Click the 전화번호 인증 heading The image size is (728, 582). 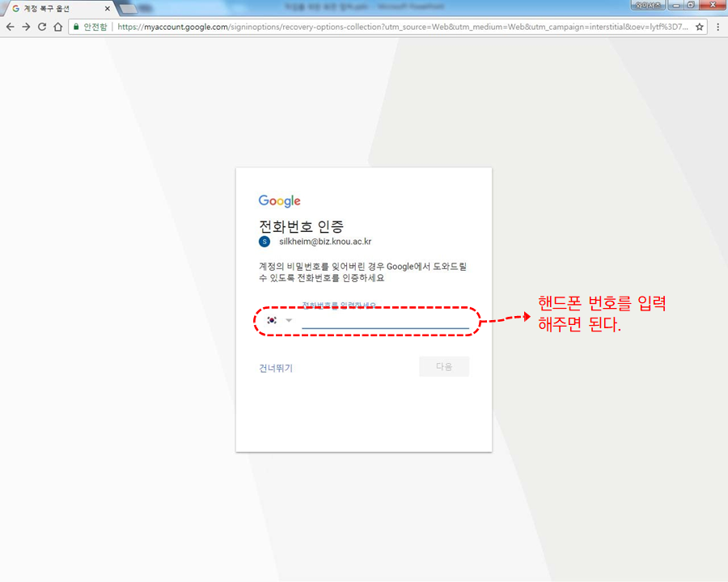click(x=301, y=226)
